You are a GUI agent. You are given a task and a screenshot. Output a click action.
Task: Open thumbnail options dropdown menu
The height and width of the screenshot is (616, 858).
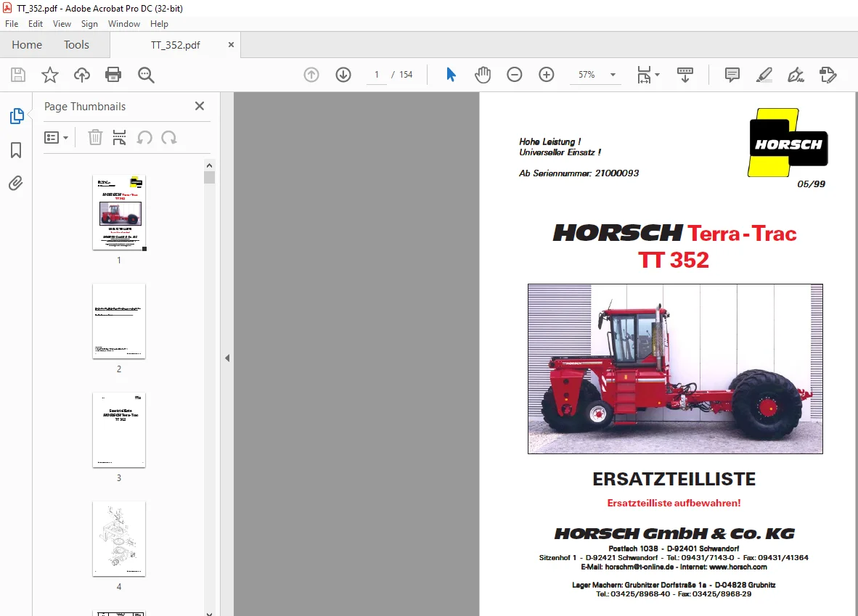tap(57, 137)
